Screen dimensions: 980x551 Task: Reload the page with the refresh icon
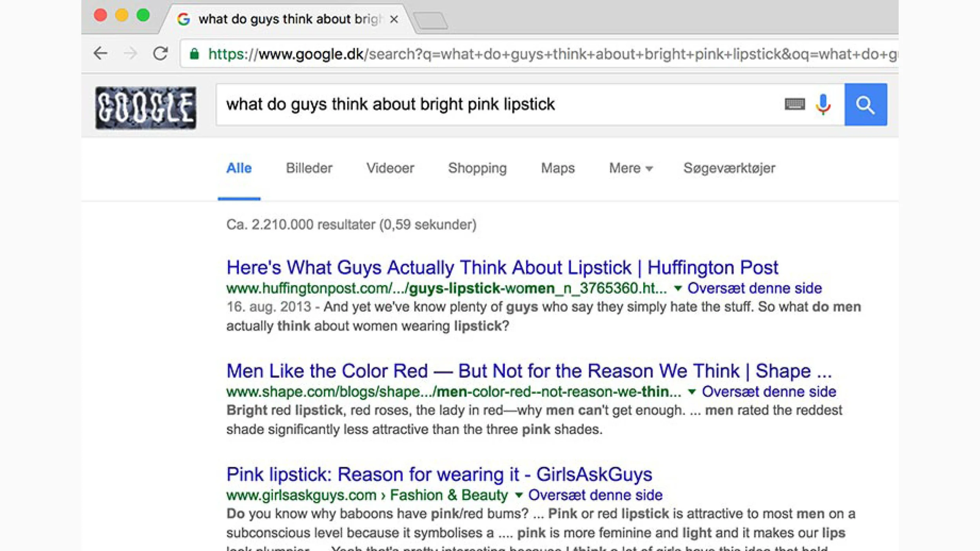[x=160, y=53]
